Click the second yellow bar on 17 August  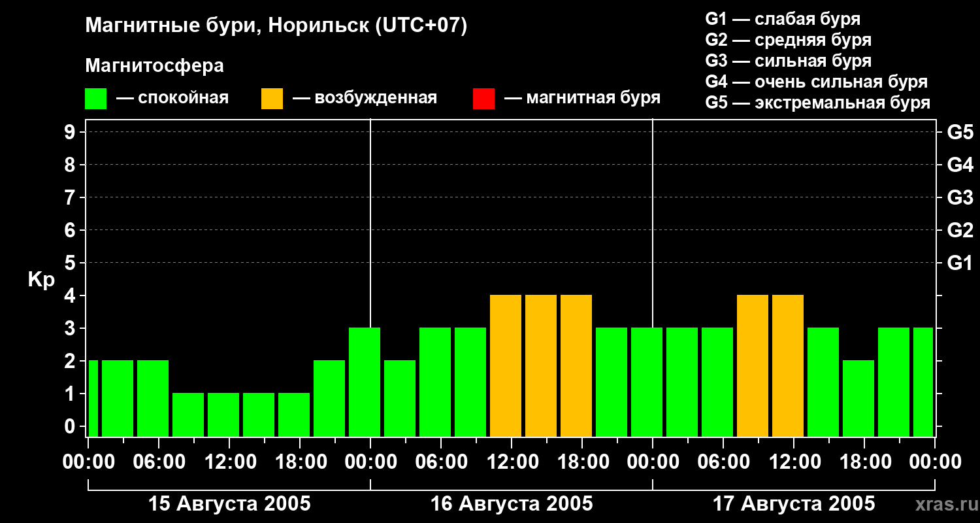788,365
